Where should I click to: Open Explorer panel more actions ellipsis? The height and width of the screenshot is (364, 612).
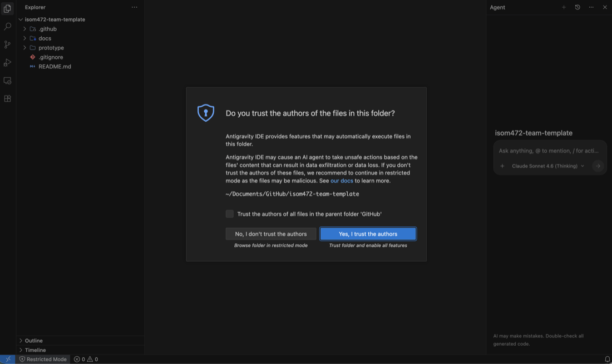(x=134, y=7)
